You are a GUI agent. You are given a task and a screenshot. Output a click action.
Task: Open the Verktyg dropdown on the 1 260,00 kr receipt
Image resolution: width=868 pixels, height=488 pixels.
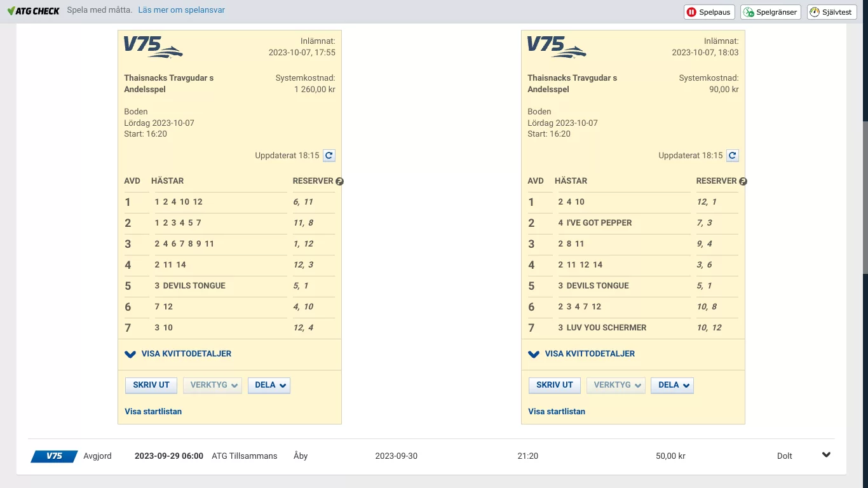point(212,385)
